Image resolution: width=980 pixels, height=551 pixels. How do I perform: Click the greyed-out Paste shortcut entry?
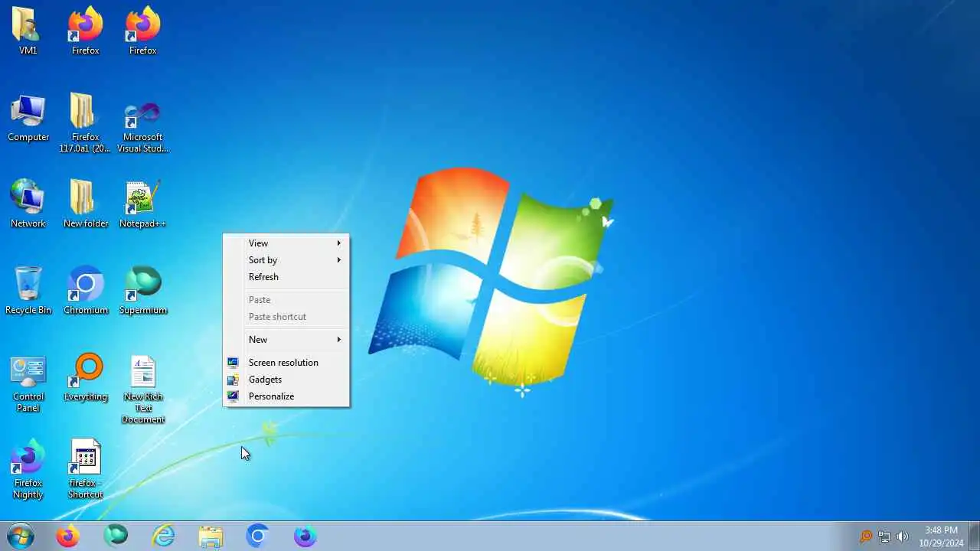tap(286, 317)
